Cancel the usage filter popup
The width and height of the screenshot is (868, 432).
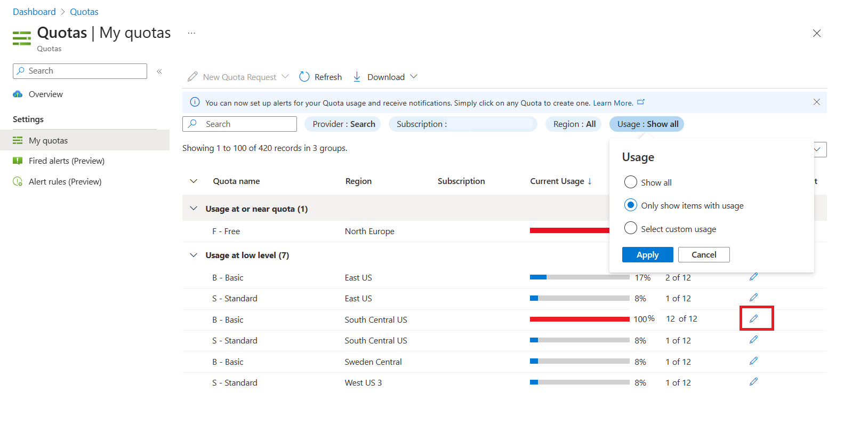pyautogui.click(x=704, y=254)
